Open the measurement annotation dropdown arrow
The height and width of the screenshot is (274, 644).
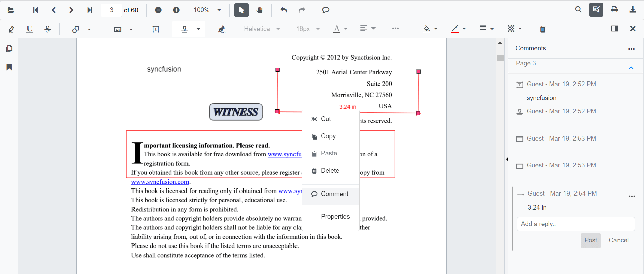[131, 29]
